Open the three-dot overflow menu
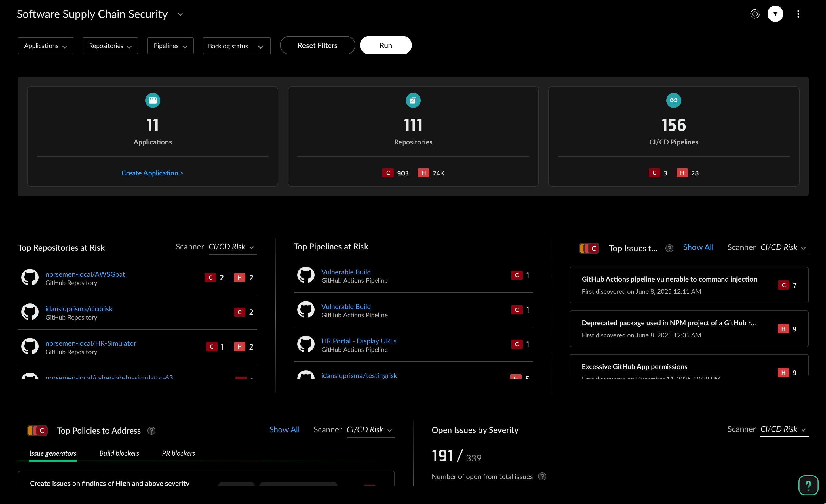This screenshot has width=826, height=504. [798, 14]
